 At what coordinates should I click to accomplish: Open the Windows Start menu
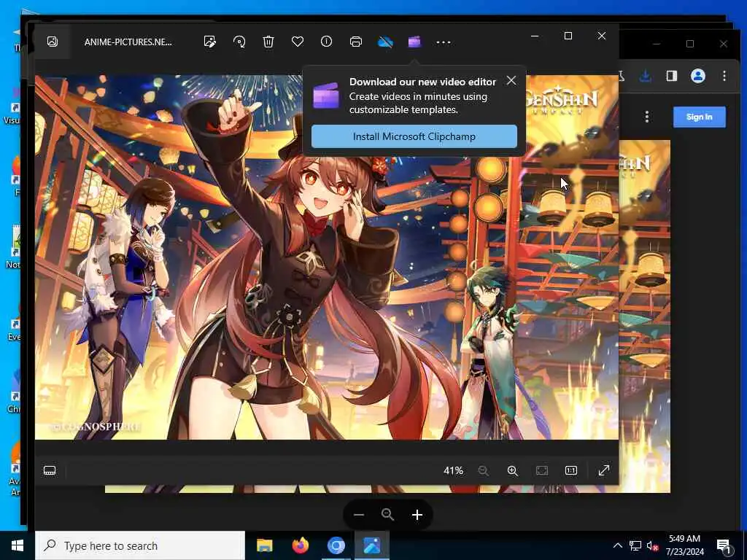[18, 545]
